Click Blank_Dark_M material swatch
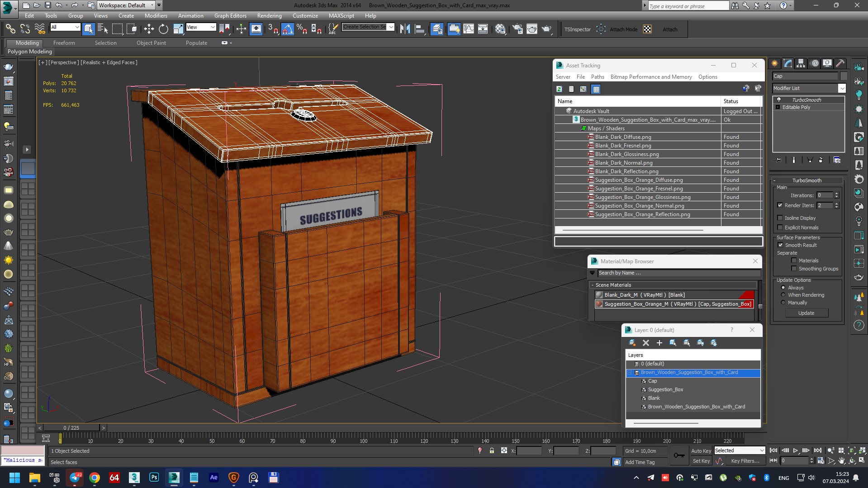The width and height of the screenshot is (868, 488). [x=599, y=295]
